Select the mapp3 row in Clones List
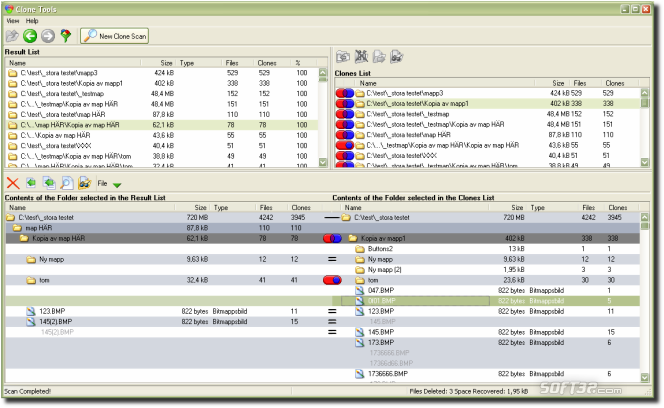This screenshot has width=664, height=408. tap(488, 93)
